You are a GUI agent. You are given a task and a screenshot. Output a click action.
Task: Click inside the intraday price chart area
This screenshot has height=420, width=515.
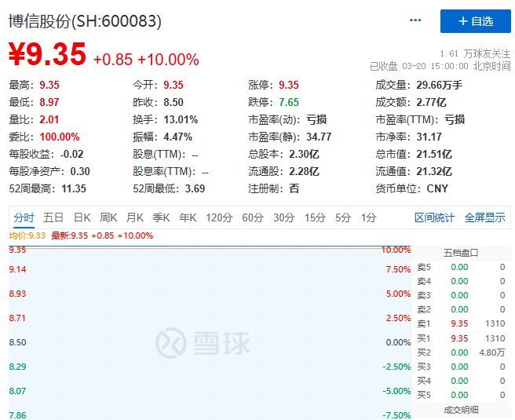point(210,332)
